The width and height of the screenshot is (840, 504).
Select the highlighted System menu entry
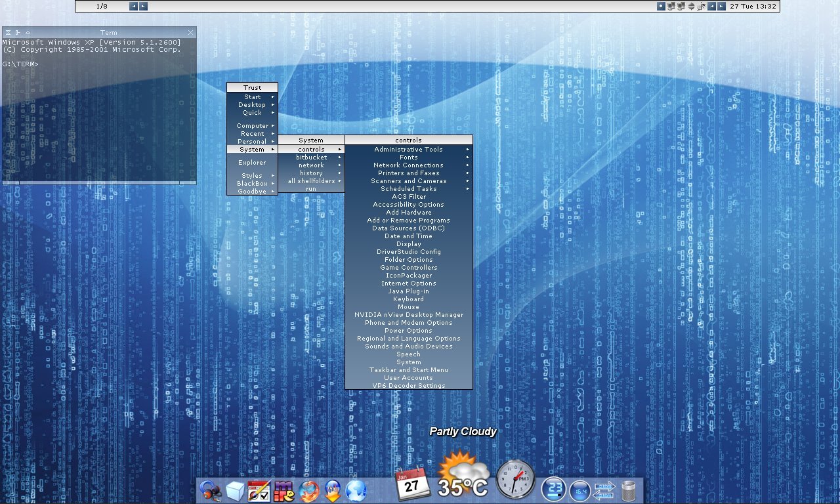click(x=252, y=150)
